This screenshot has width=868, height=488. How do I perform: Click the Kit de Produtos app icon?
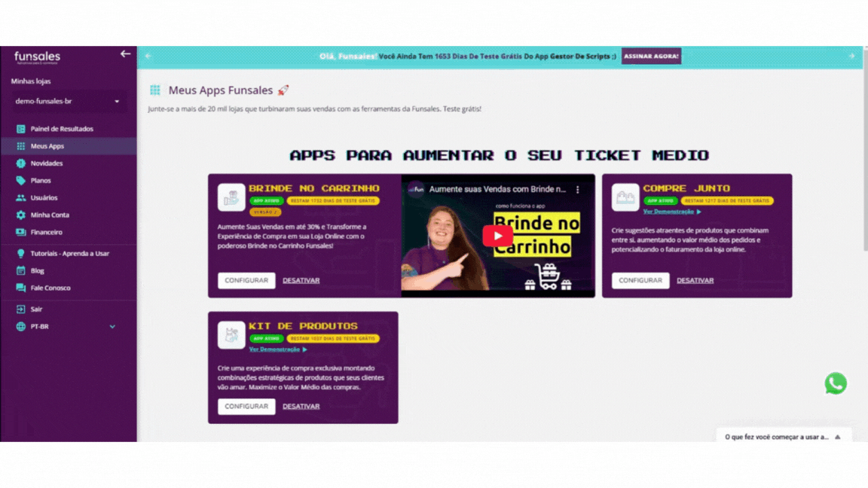click(x=231, y=334)
